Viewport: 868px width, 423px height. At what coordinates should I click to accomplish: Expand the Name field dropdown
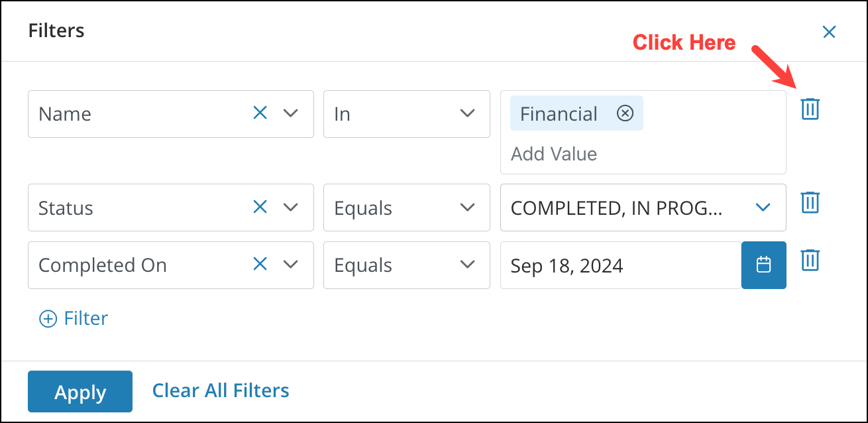pyautogui.click(x=292, y=113)
